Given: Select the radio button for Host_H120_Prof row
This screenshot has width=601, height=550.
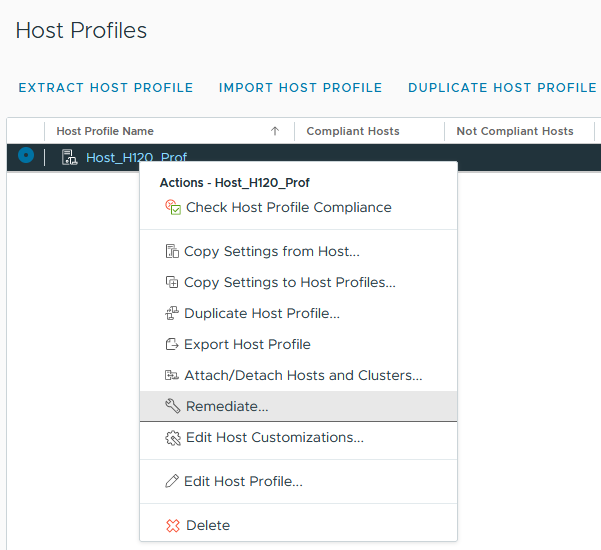Looking at the screenshot, I should coord(26,155).
